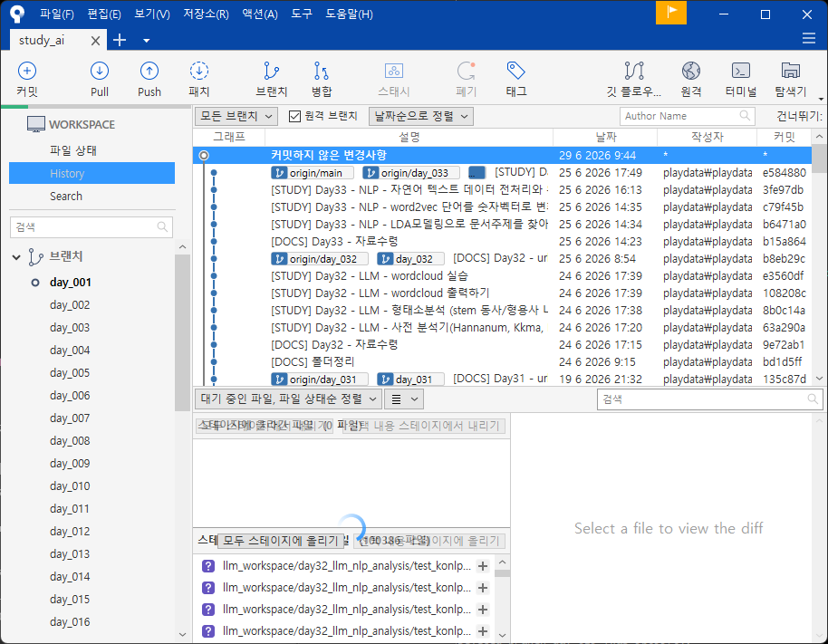Open the Actions (액션) menu

click(x=260, y=14)
